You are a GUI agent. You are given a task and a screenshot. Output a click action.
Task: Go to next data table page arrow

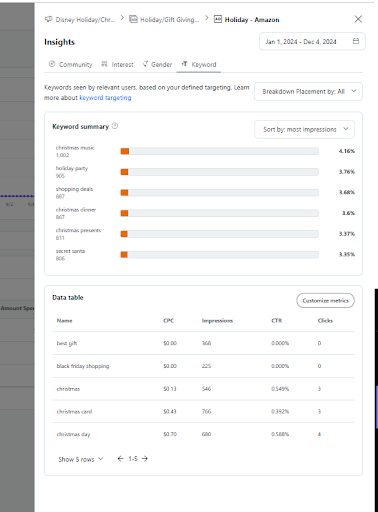tap(145, 459)
